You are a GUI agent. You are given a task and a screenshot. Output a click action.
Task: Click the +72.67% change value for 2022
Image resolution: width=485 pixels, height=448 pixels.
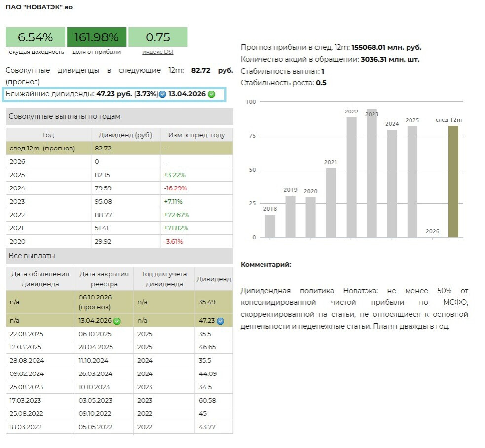tap(176, 215)
